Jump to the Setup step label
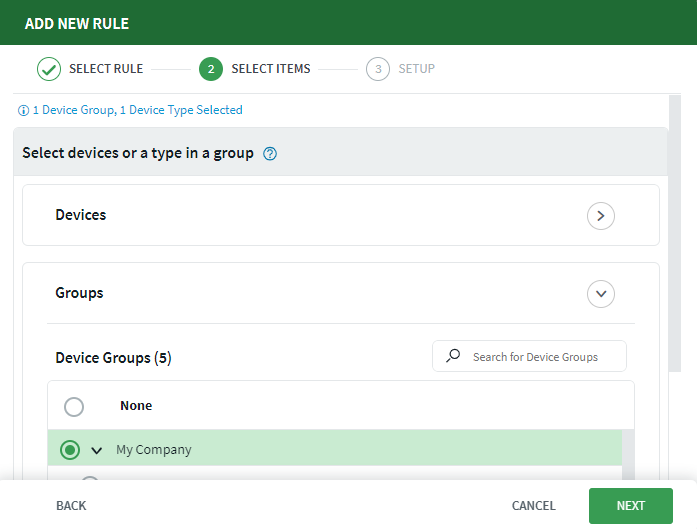Image resolution: width=697 pixels, height=529 pixels. click(417, 69)
